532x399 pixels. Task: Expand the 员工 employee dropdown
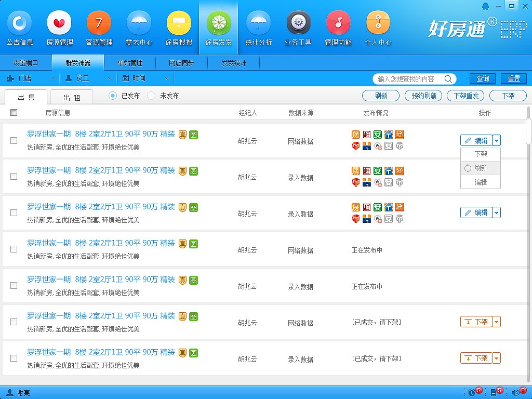coord(88,78)
